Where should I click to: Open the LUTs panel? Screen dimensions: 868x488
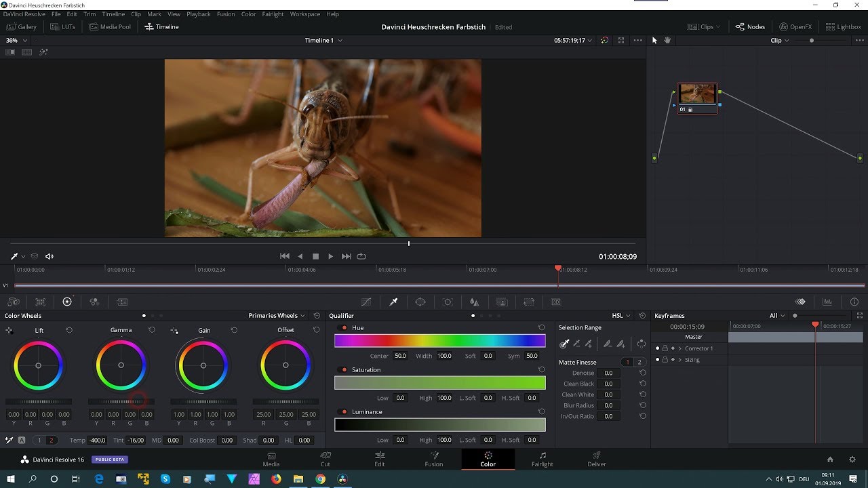click(62, 27)
